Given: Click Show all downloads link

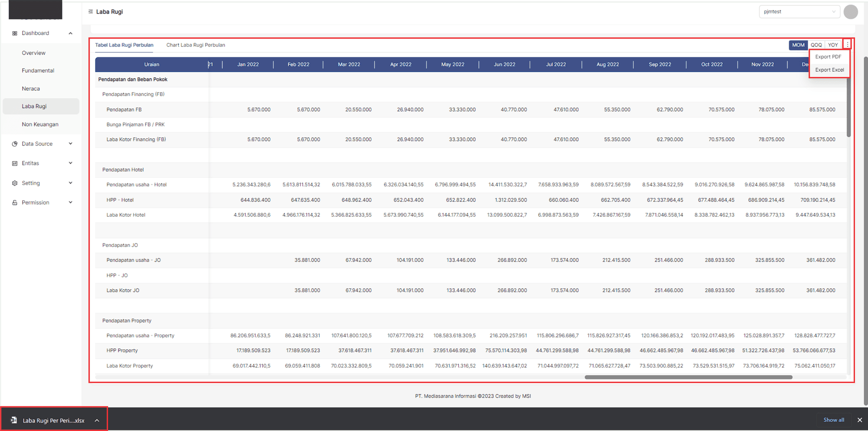Looking at the screenshot, I should pyautogui.click(x=834, y=420).
